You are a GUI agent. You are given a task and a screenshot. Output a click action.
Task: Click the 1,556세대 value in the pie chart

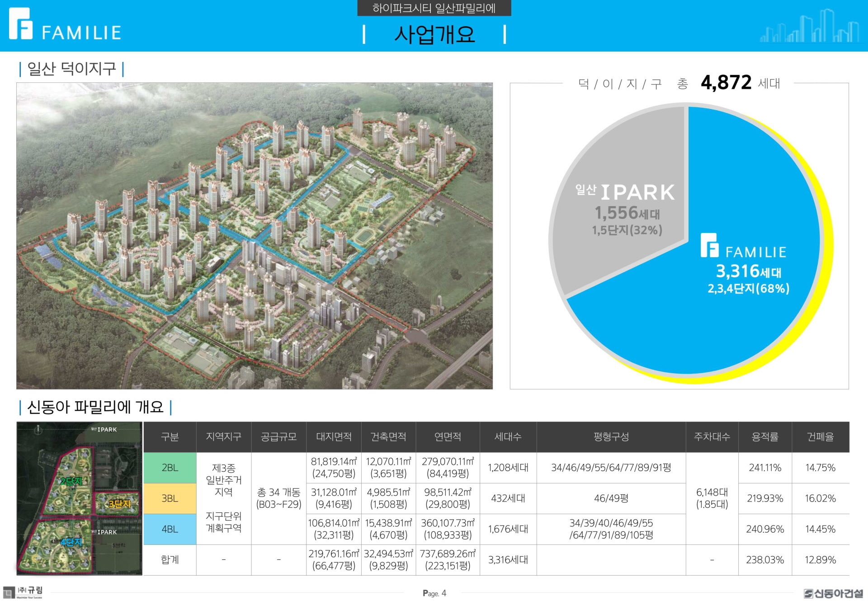tap(627, 213)
